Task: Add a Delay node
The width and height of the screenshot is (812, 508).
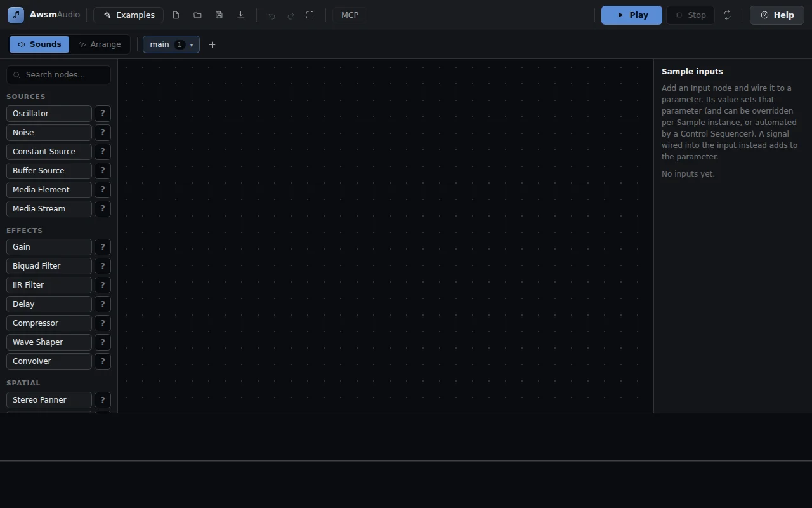Action: pyautogui.click(x=49, y=304)
